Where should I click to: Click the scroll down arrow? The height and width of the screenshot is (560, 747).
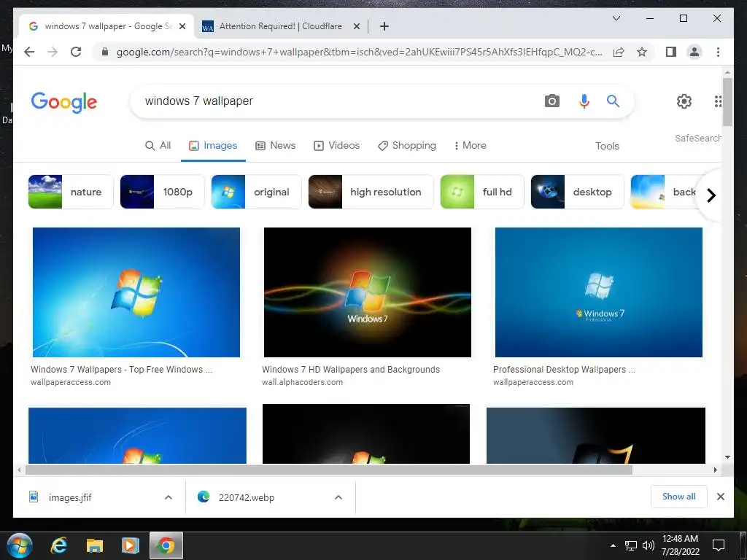(x=727, y=457)
